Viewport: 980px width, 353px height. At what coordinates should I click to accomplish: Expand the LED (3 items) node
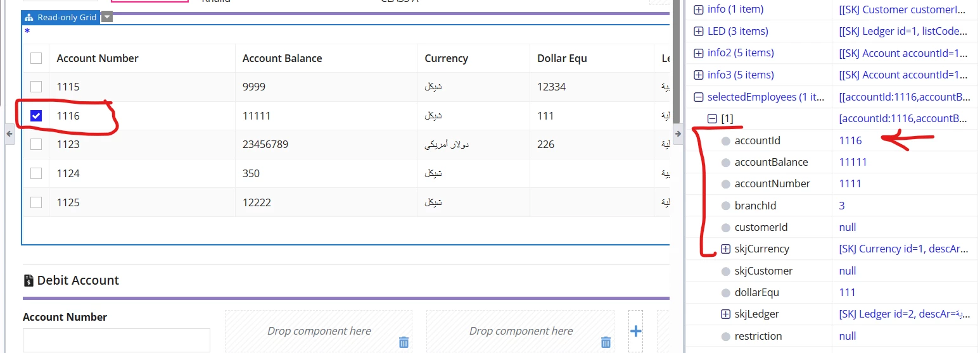pyautogui.click(x=699, y=32)
